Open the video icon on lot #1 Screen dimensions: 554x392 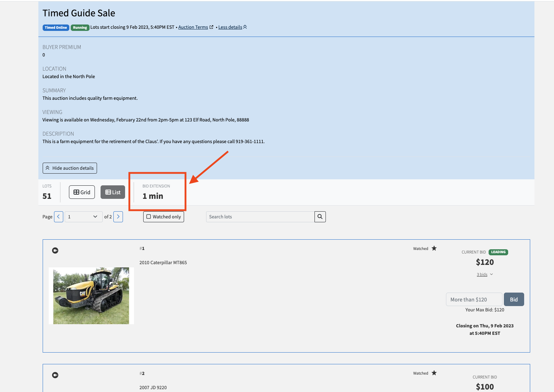coord(55,250)
